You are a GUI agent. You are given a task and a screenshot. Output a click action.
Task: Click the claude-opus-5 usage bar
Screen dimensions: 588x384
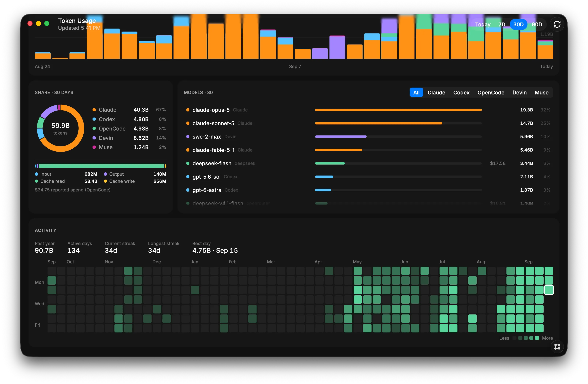398,110
